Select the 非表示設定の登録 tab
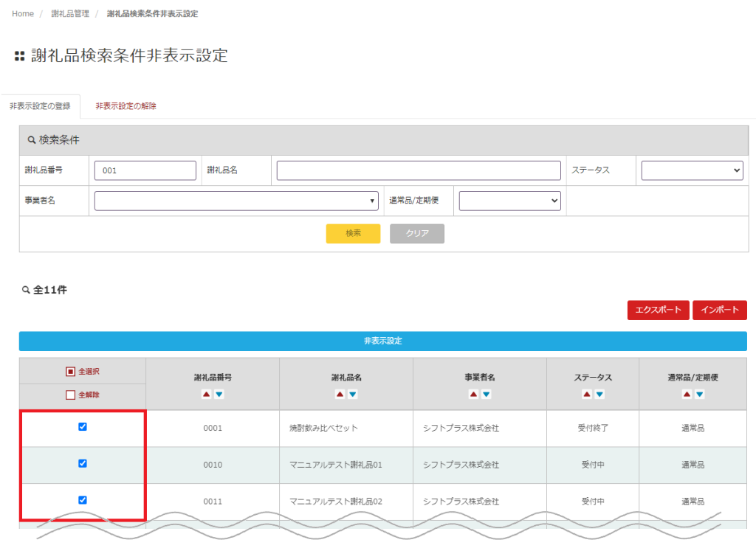 [x=40, y=106]
